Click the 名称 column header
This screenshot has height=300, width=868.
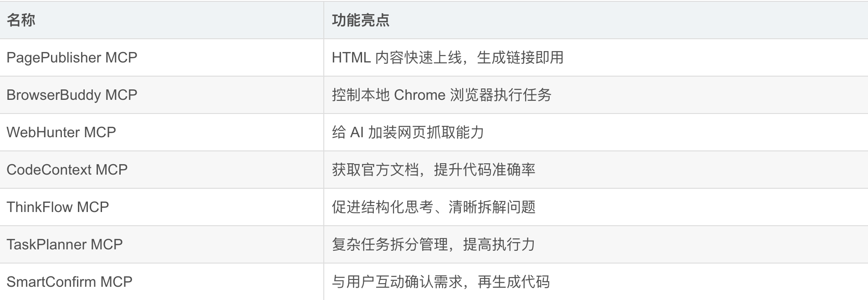point(21,20)
